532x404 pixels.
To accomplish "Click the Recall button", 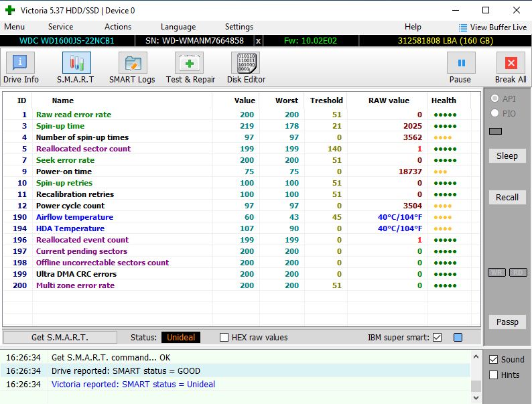I will tap(507, 197).
